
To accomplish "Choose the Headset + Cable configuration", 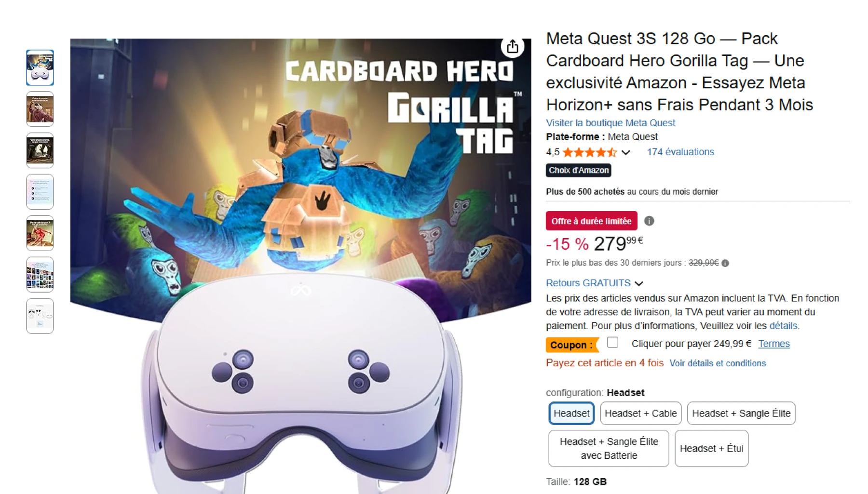I will tap(640, 414).
